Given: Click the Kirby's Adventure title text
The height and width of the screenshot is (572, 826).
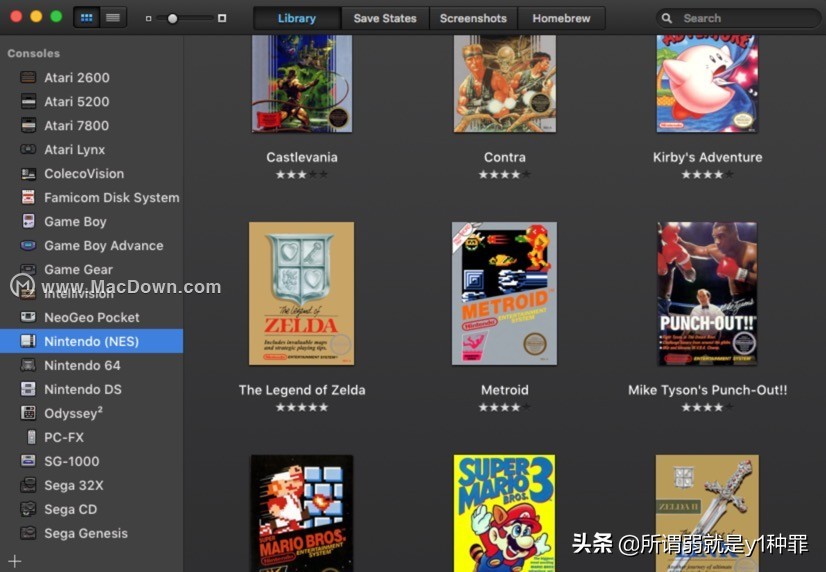Looking at the screenshot, I should (x=707, y=157).
